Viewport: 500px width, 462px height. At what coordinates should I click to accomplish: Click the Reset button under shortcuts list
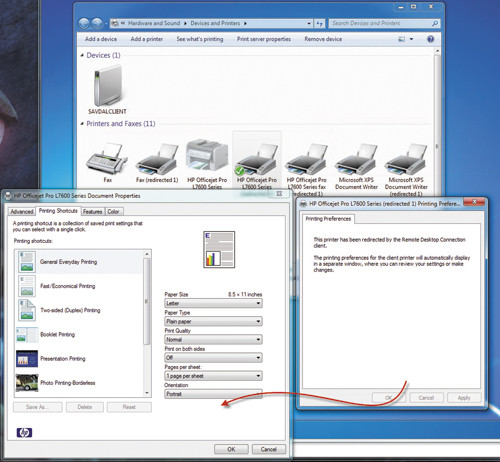pyautogui.click(x=129, y=407)
